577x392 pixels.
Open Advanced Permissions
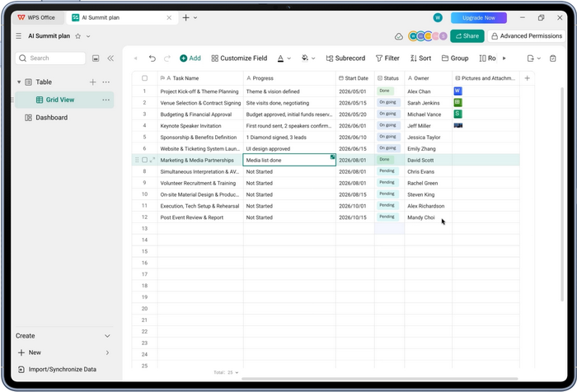(x=527, y=36)
